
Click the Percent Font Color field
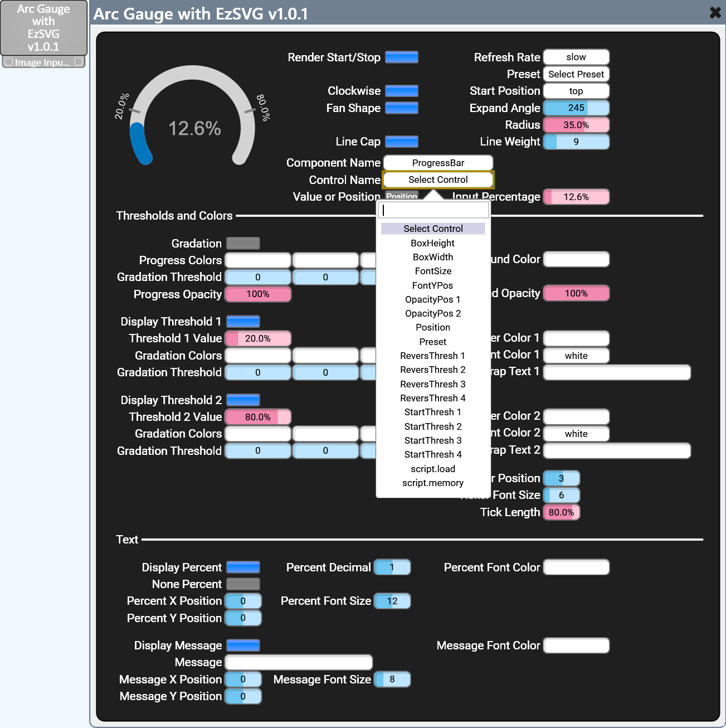(576, 567)
